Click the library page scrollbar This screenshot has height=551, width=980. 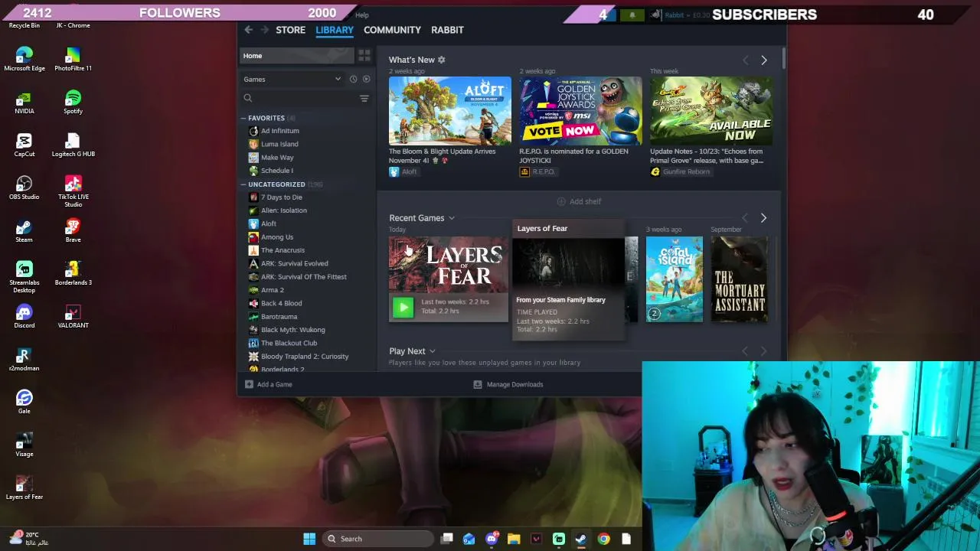tap(784, 57)
